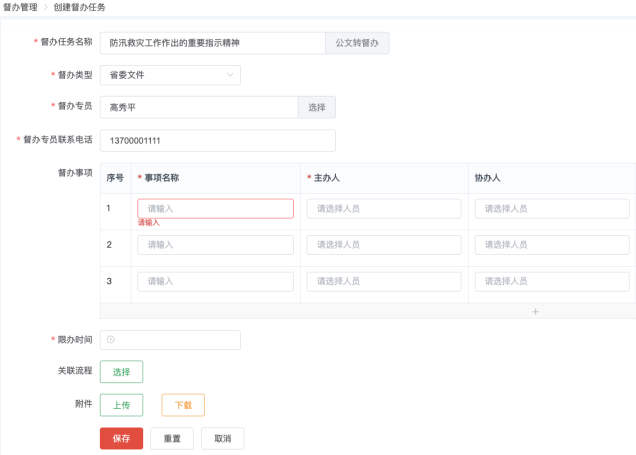Click the clock icon in deadline field

coord(111,340)
